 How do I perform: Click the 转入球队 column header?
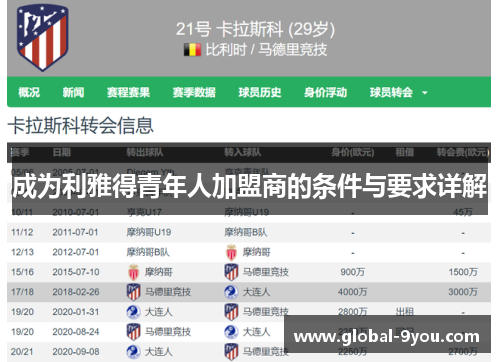(243, 152)
